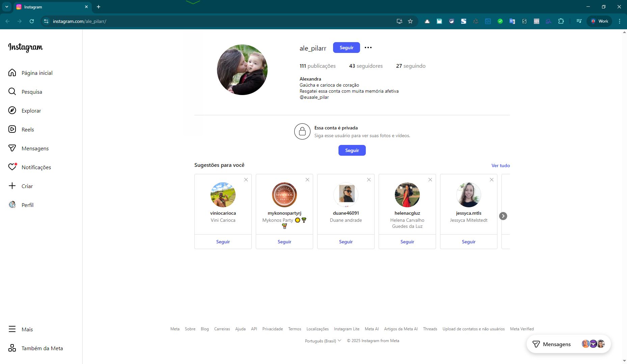Image resolution: width=627 pixels, height=364 pixels.
Task: Bookmark this page with star icon
Action: tap(410, 21)
